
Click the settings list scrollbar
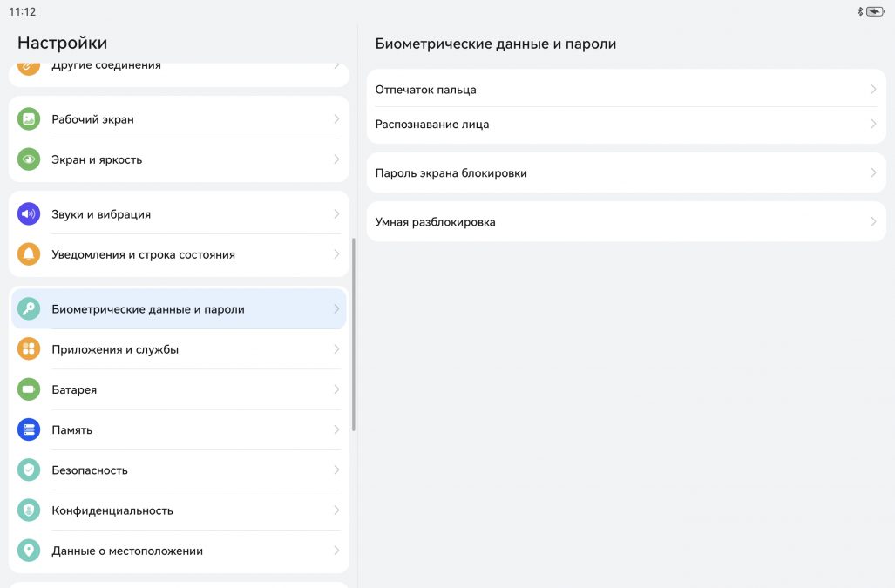(353, 335)
